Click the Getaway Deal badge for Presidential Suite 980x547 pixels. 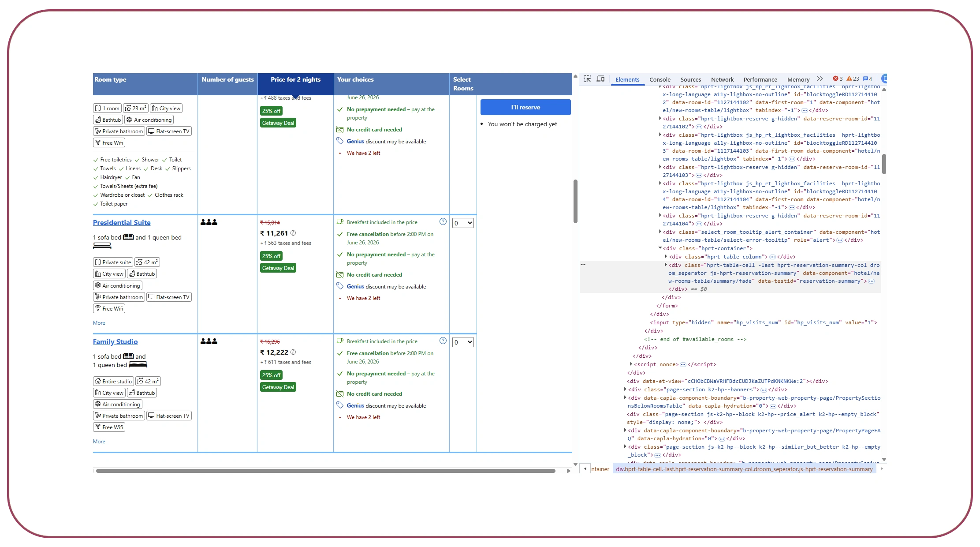click(x=278, y=268)
